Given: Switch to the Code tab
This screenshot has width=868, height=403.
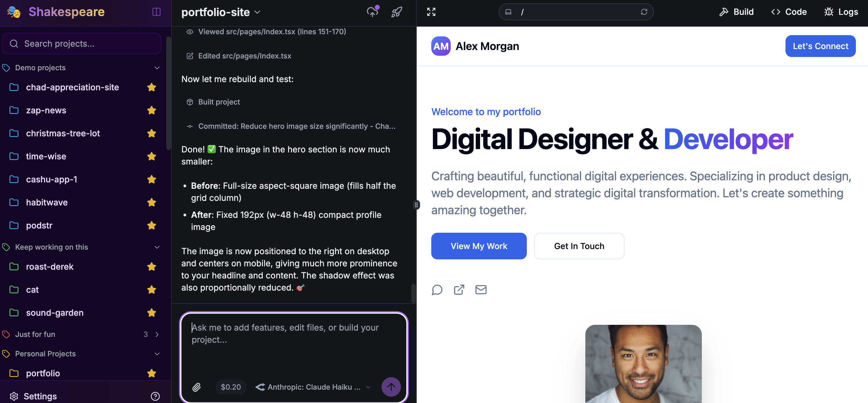Looking at the screenshot, I should point(789,12).
